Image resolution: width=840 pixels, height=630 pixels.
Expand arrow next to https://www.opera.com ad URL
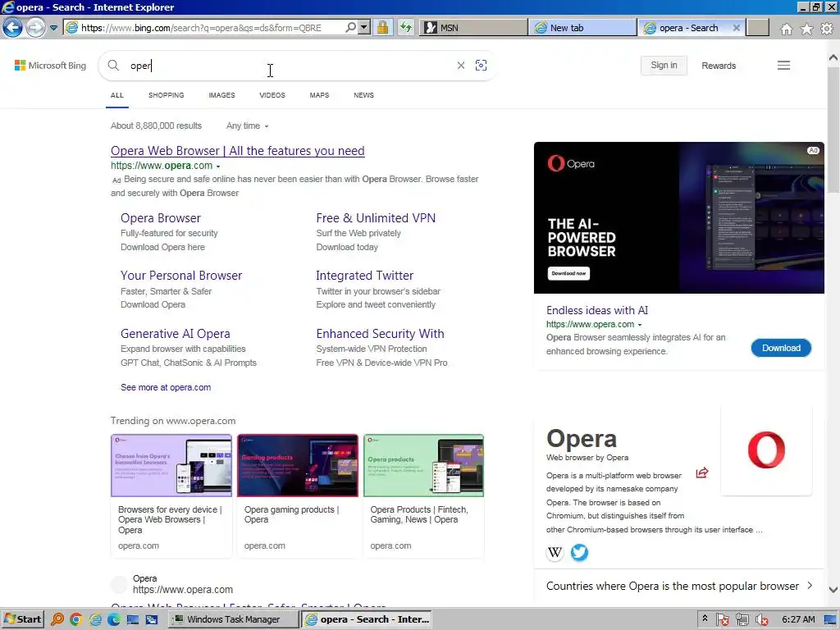pos(218,167)
